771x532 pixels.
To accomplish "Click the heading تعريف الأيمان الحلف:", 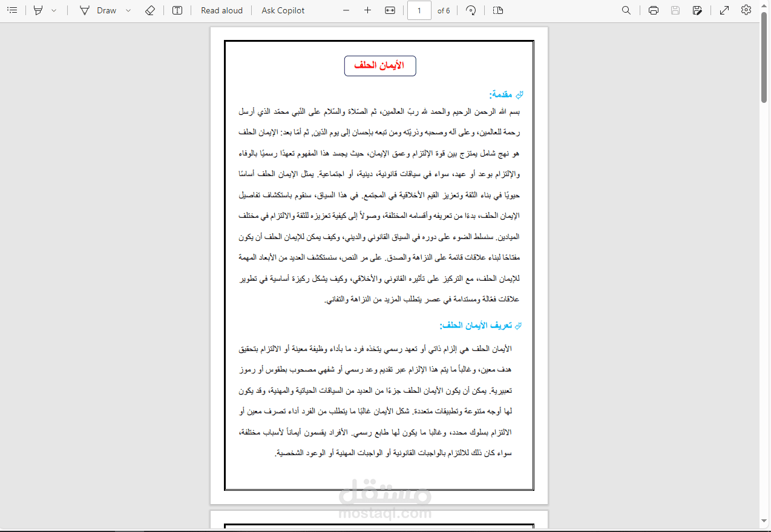I will click(x=476, y=326).
